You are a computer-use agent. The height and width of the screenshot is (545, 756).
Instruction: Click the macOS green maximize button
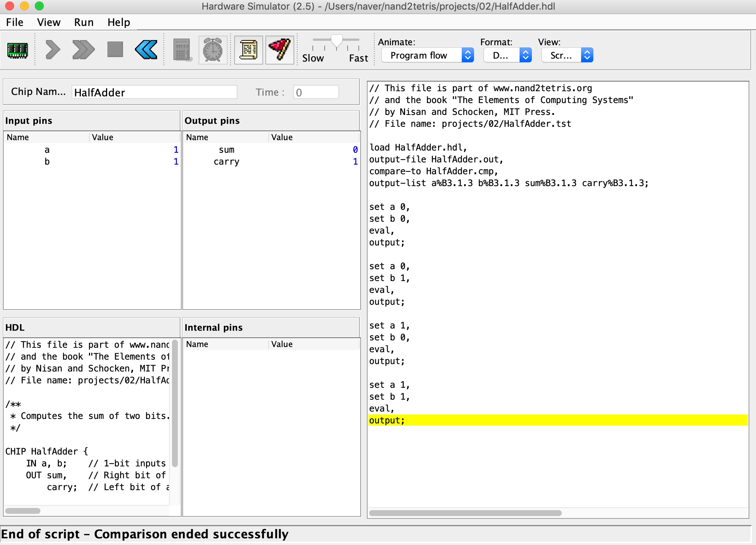[39, 6]
